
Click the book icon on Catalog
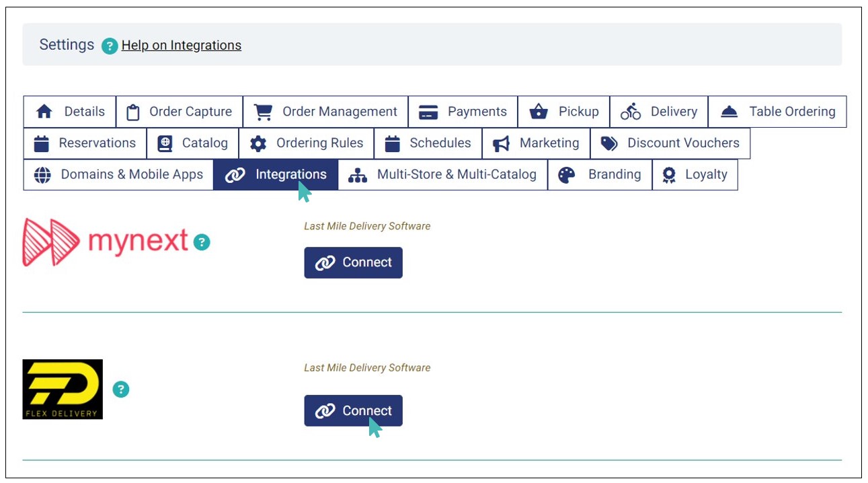pos(165,143)
